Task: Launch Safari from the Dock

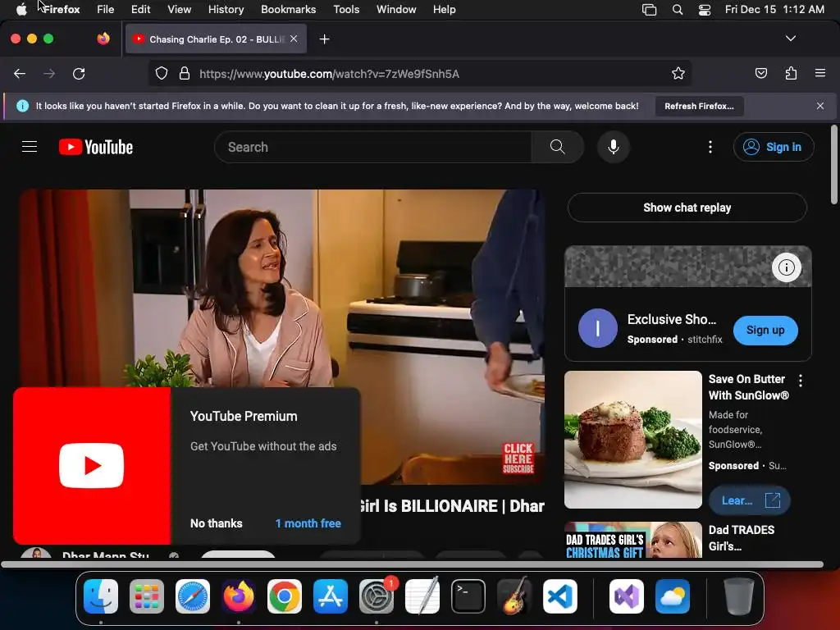Action: coord(193,596)
